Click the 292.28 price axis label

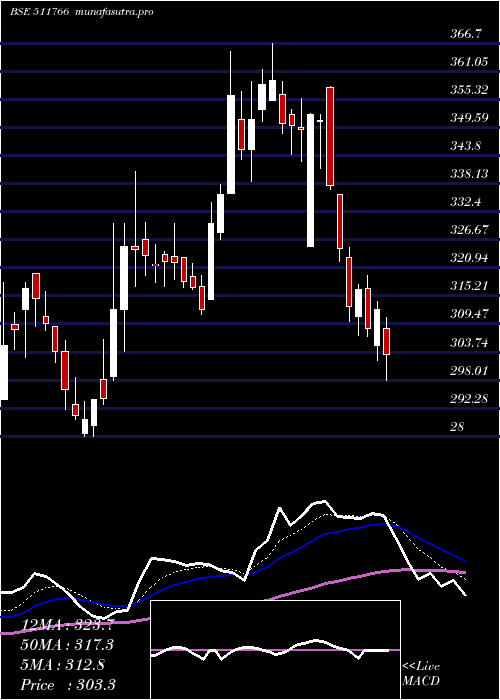469,398
